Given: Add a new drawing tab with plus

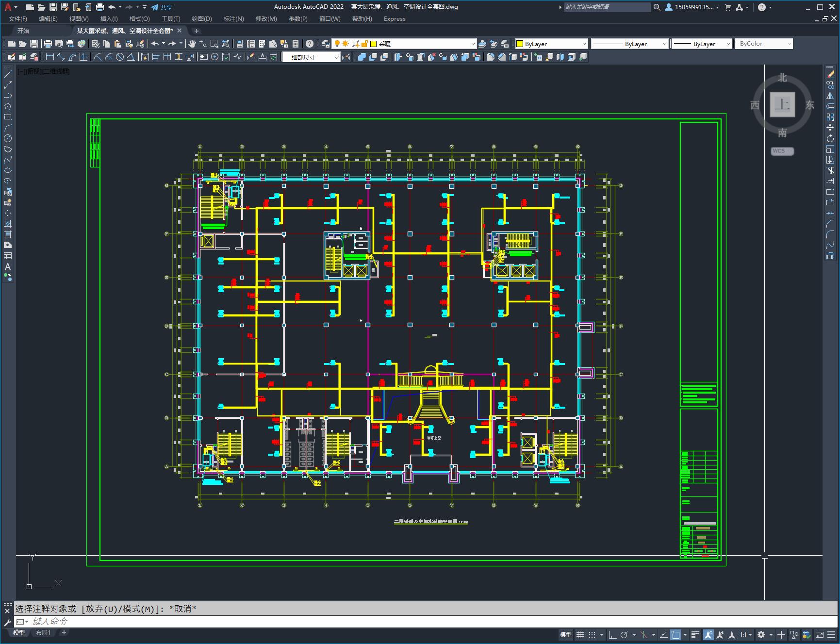Looking at the screenshot, I should coord(196,31).
